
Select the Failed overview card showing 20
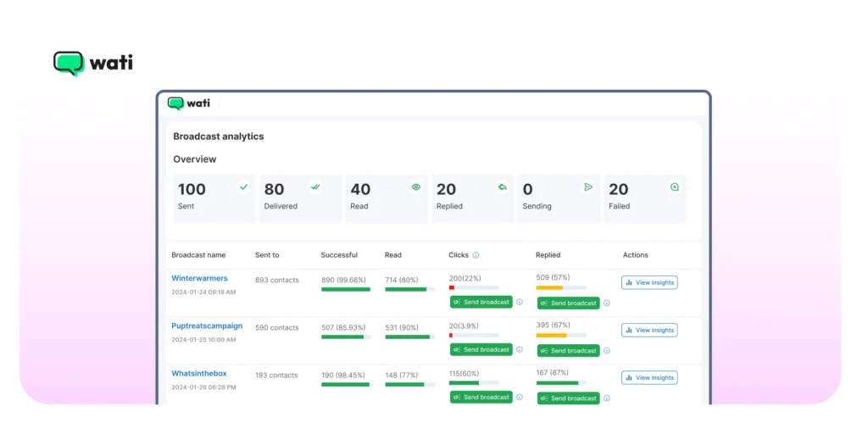point(645,198)
